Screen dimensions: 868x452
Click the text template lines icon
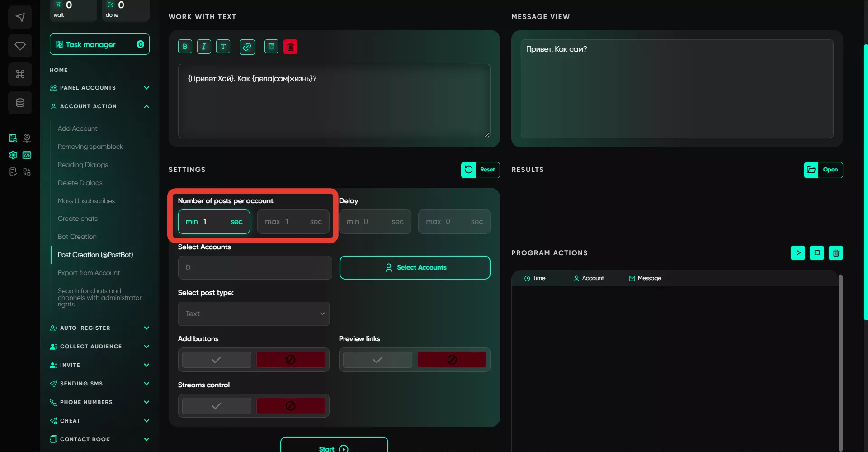click(x=271, y=47)
